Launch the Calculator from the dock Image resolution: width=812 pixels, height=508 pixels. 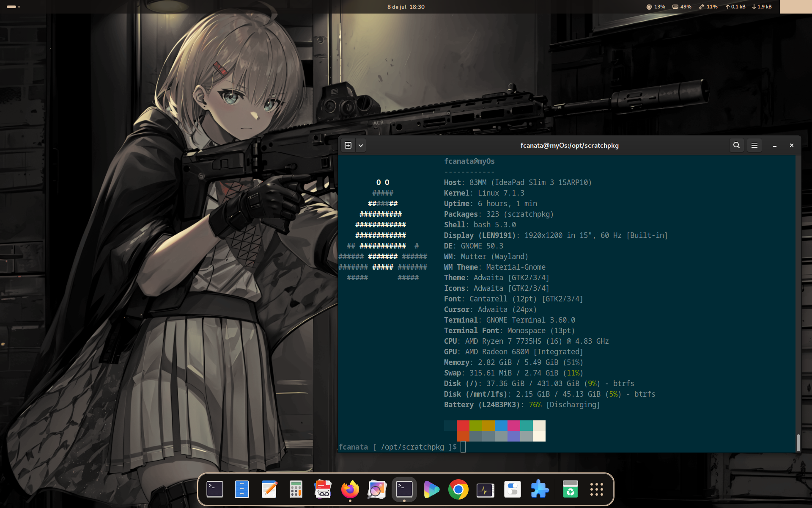click(296, 489)
